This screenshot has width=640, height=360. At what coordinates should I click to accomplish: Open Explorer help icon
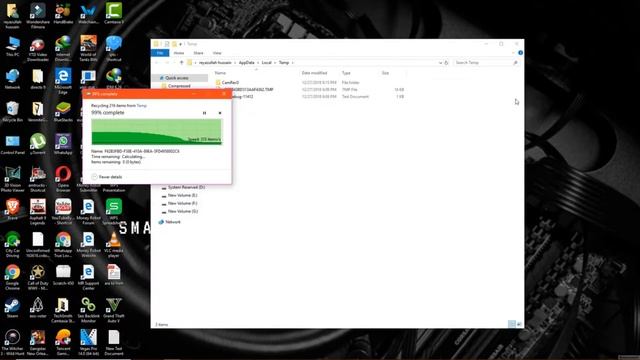pos(520,53)
